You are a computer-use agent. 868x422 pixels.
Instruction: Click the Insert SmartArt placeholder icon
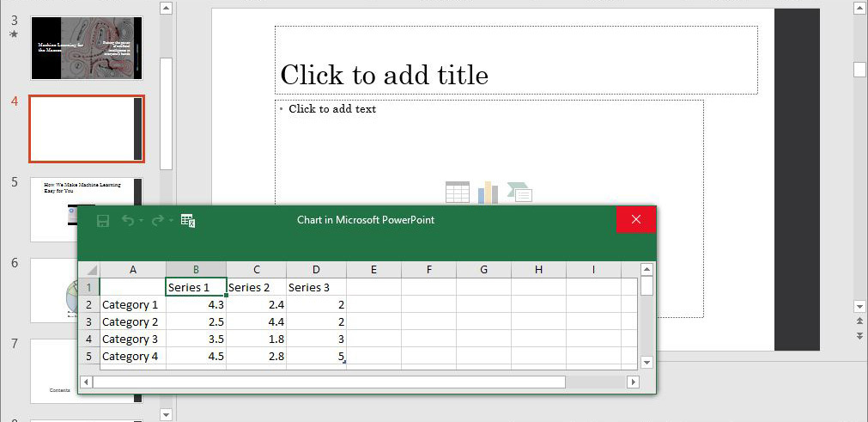519,193
